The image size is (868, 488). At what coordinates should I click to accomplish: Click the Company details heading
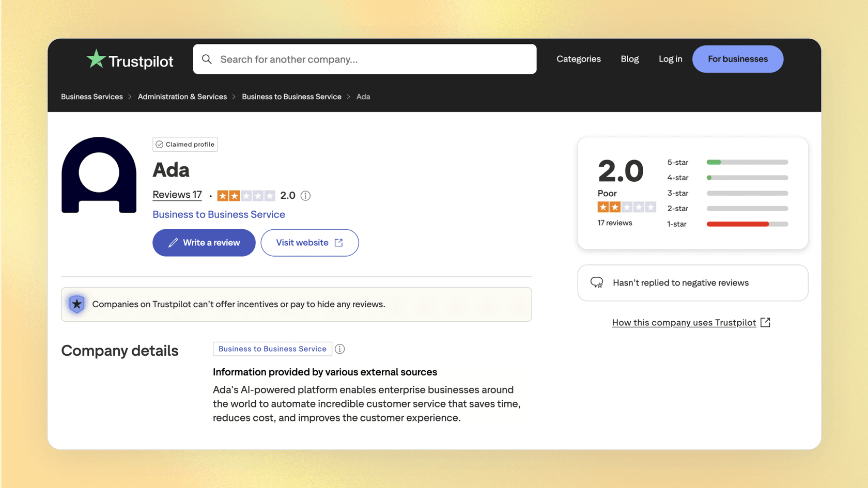point(120,351)
